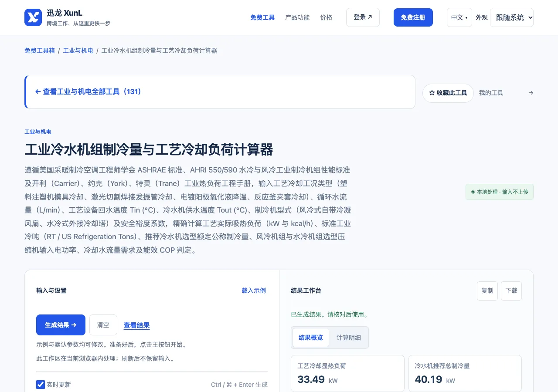Switch to the 结果概览 tab
The image size is (558, 392).
point(310,338)
